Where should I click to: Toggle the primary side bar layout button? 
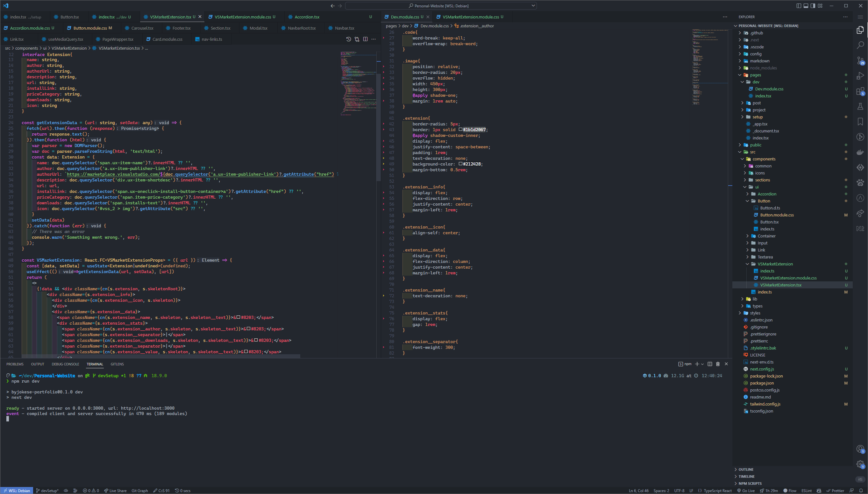pos(799,6)
